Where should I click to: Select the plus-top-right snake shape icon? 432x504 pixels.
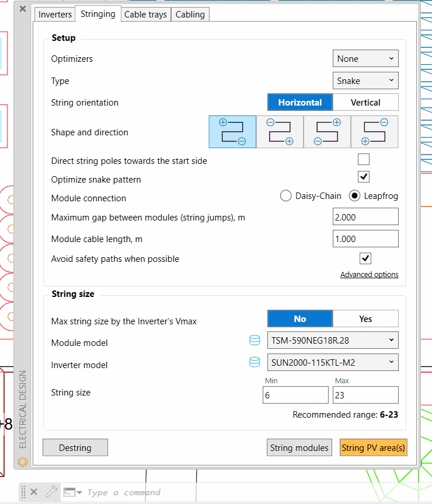pos(327,132)
